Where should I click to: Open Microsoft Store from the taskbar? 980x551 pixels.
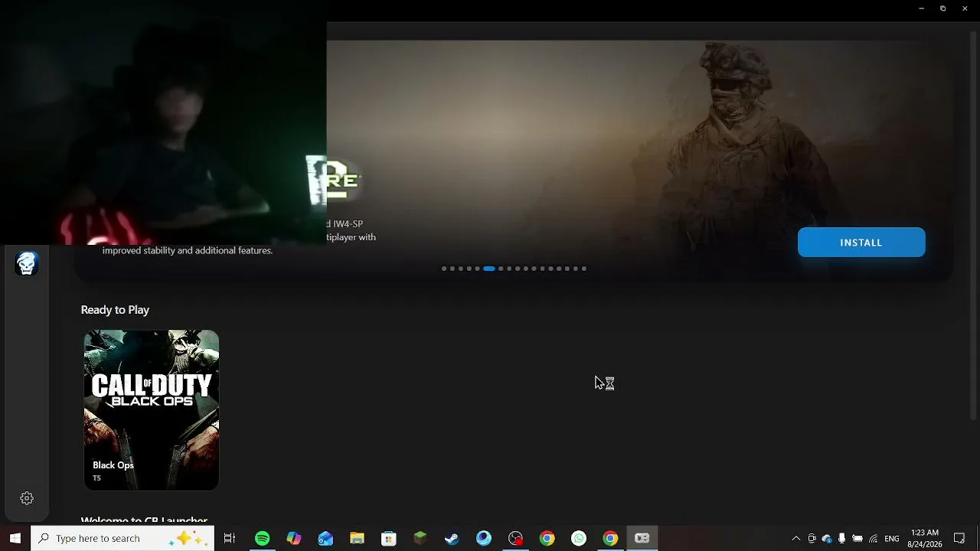coord(389,538)
